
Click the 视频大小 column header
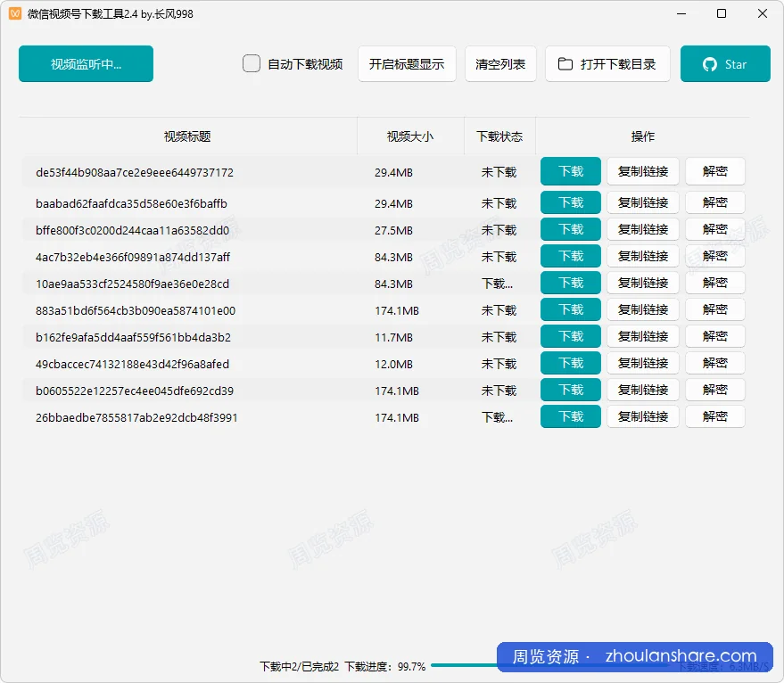pos(410,136)
